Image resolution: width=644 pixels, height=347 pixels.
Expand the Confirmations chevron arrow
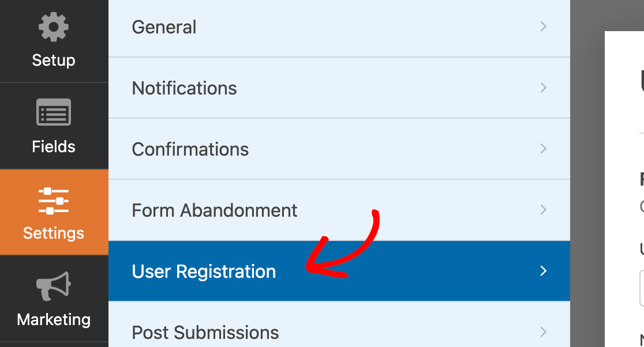(543, 149)
